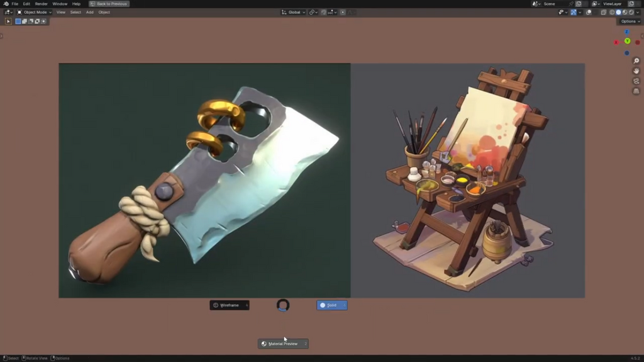Open the Render menu
This screenshot has height=362, width=644.
tap(41, 4)
